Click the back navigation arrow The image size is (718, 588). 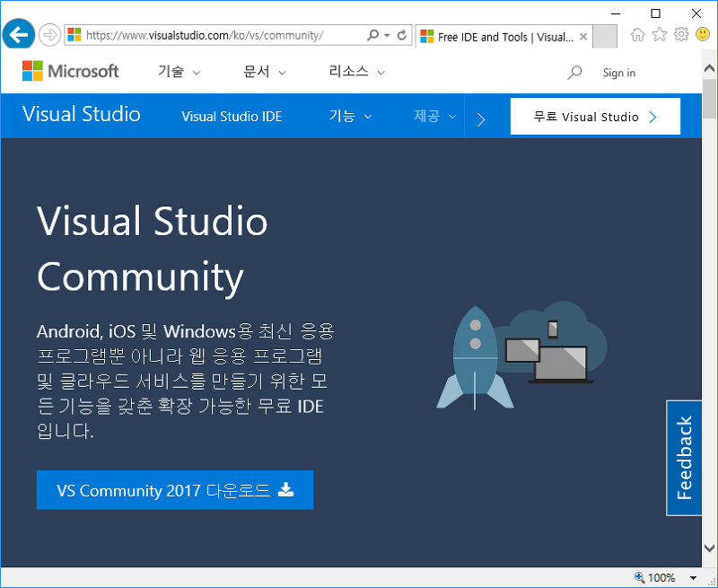18,34
